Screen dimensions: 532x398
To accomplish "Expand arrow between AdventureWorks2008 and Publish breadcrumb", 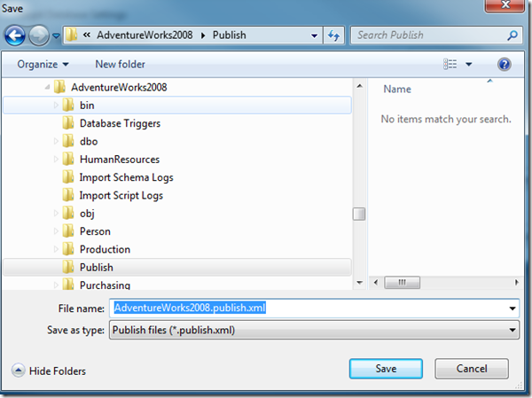I will click(x=203, y=35).
